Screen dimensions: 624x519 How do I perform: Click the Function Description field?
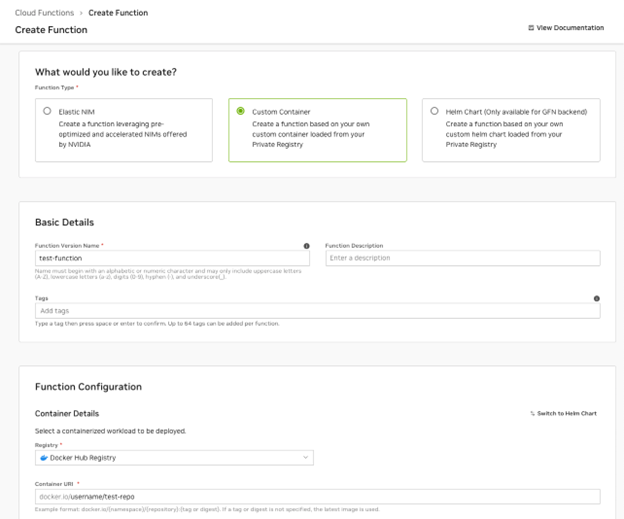coord(463,258)
